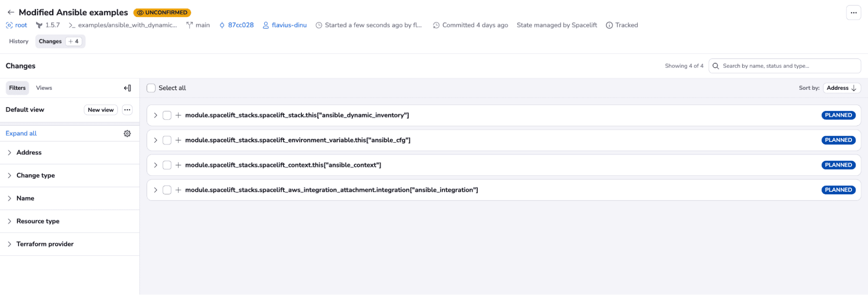Click the user icon beside flavius-dinu
The height and width of the screenshot is (295, 868).
(266, 25)
